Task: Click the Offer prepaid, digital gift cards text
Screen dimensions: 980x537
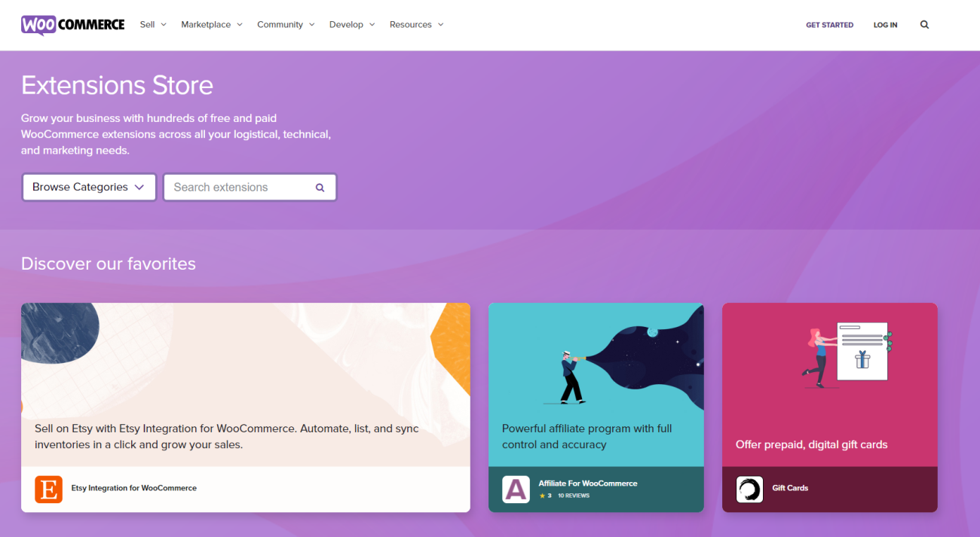Action: coord(812,444)
